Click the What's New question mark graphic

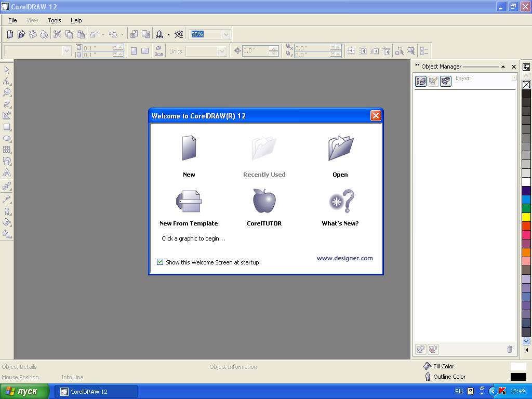[x=342, y=201]
